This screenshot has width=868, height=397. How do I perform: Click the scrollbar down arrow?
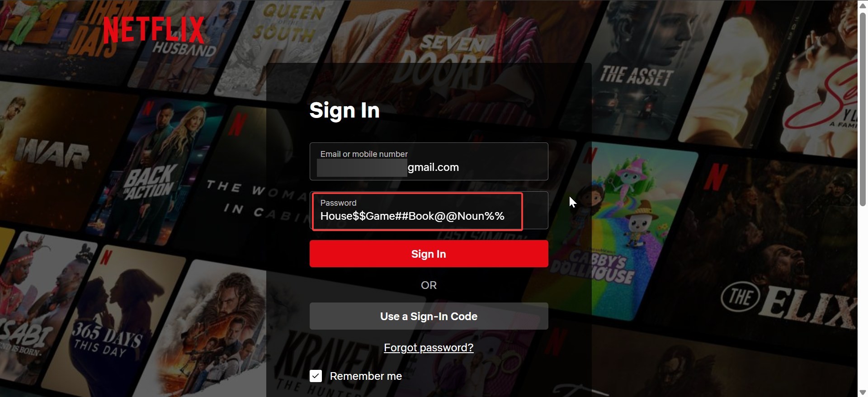point(863,392)
